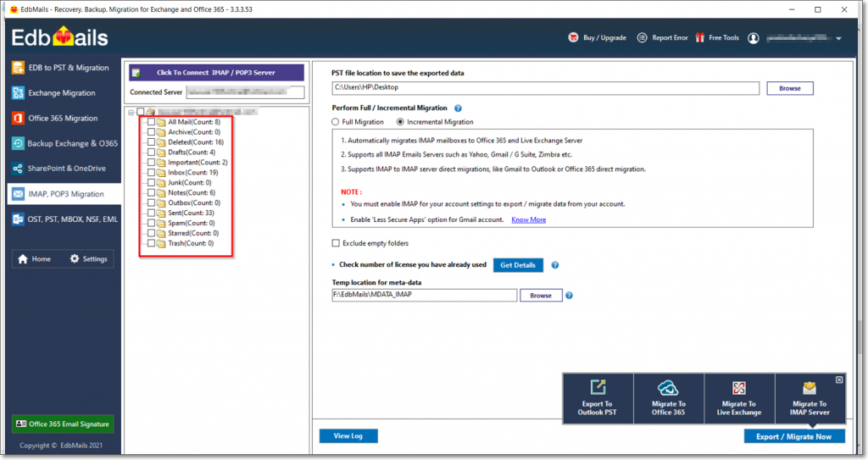Click the Temp location meta-data field
This screenshot has width=868, height=460.
(x=425, y=295)
